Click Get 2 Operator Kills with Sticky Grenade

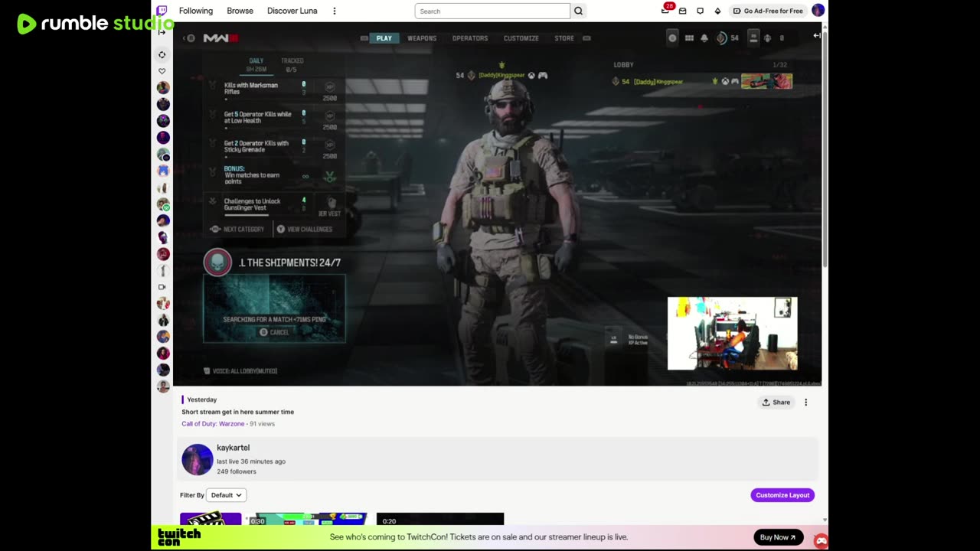(x=274, y=147)
